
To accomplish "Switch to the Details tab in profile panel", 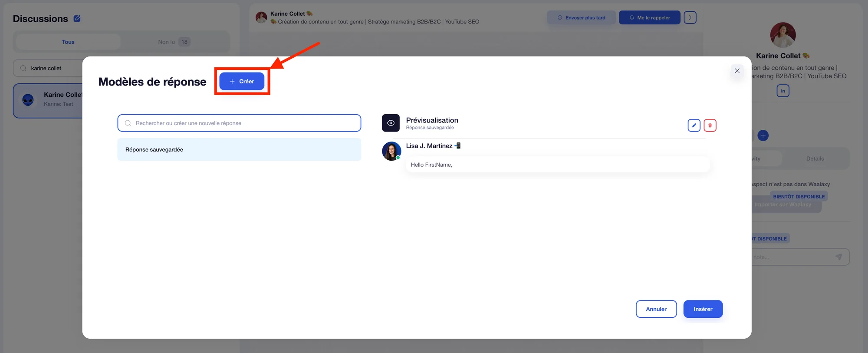I will (x=815, y=158).
